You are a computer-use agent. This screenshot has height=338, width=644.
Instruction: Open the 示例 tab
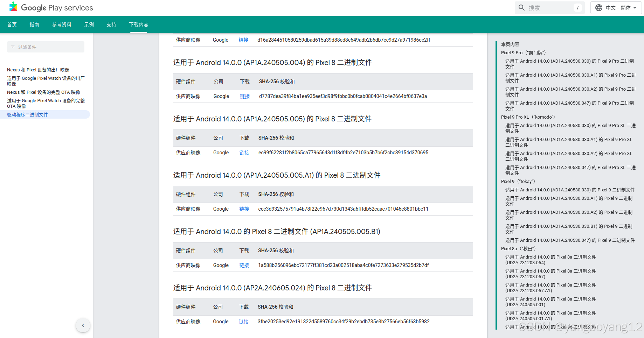click(89, 24)
